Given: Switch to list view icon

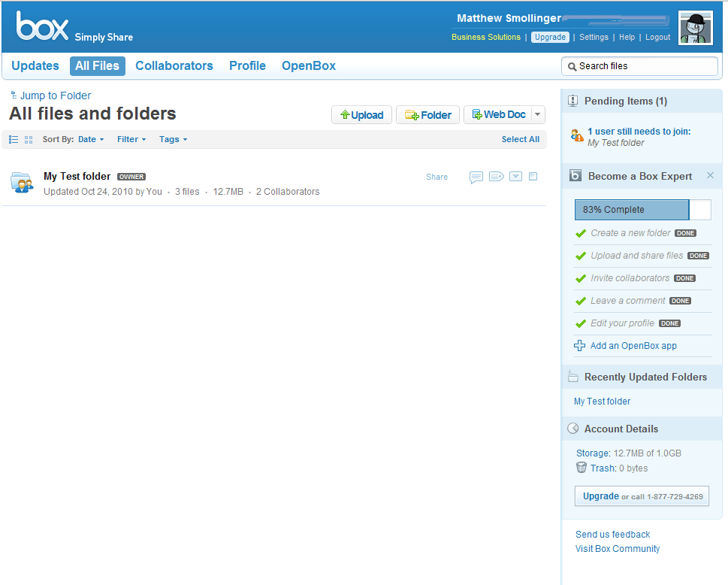Looking at the screenshot, I should click(x=14, y=139).
